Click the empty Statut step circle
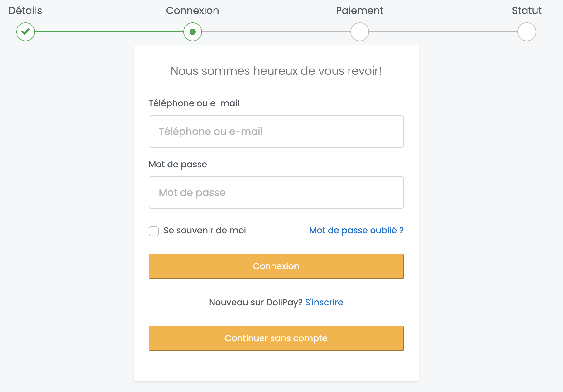This screenshot has width=563, height=392. [x=527, y=32]
